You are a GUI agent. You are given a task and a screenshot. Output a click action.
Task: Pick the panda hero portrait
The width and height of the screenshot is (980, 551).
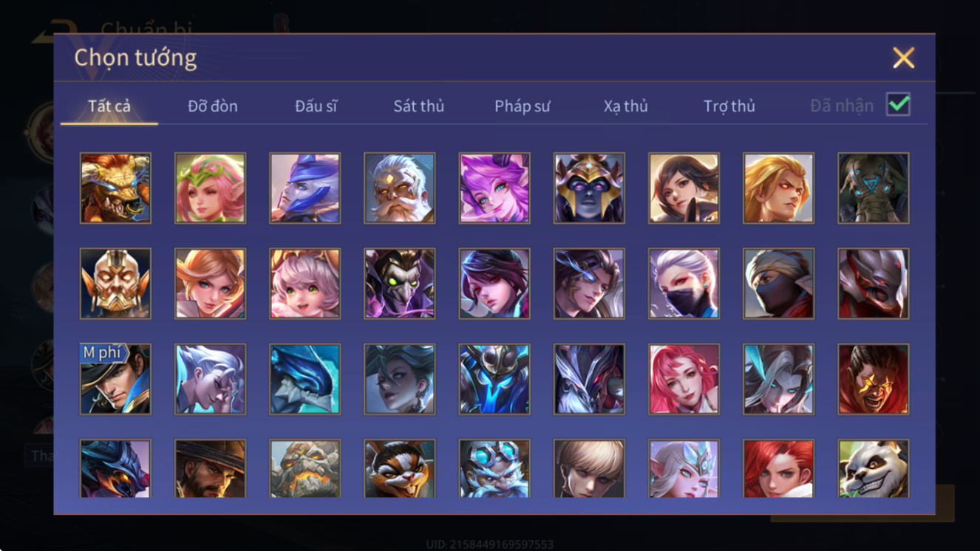pos(874,468)
